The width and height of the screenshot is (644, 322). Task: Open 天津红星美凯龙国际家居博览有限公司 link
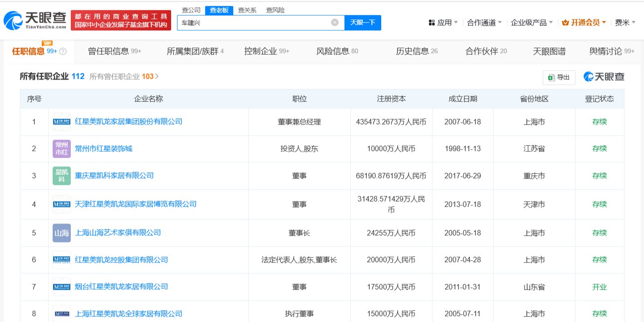click(136, 204)
